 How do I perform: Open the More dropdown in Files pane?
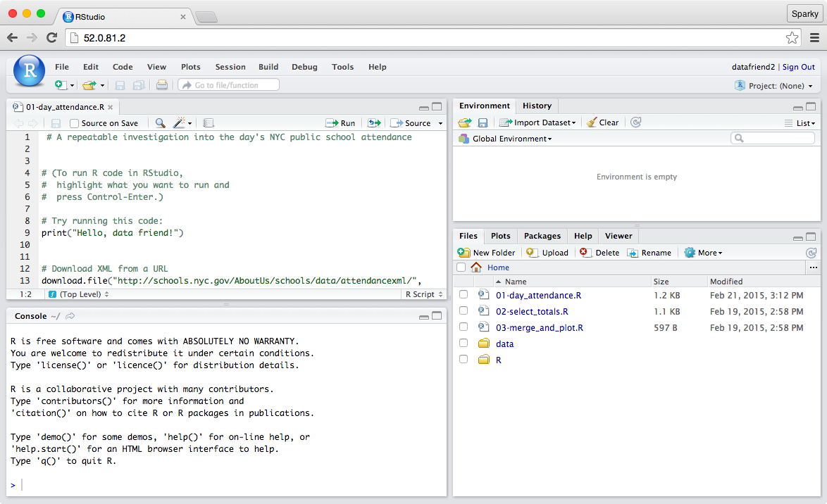[704, 253]
